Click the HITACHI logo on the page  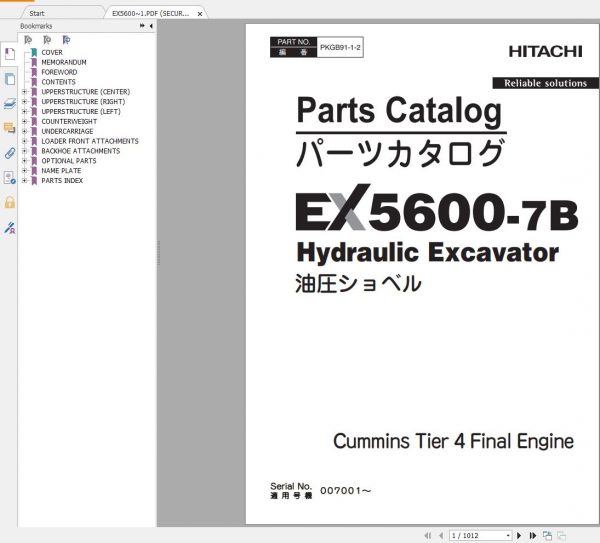pyautogui.click(x=545, y=52)
